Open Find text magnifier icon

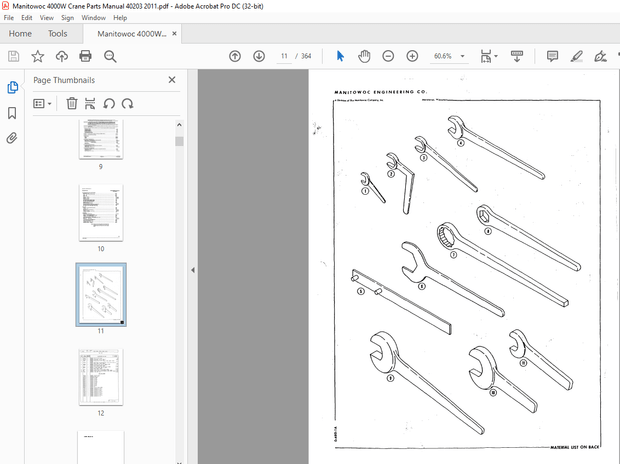[110, 56]
